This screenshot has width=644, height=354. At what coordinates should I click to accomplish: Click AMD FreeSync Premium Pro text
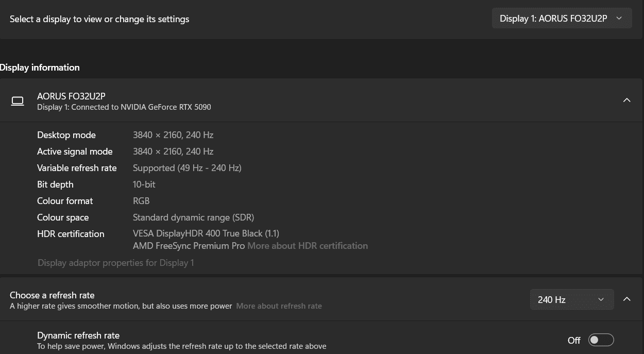[x=189, y=246]
